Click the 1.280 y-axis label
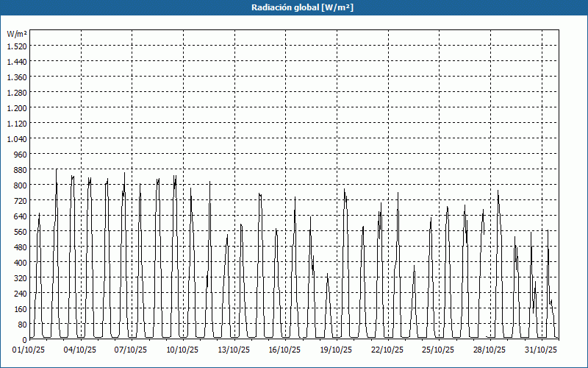Viewport: 588px width, 368px height. click(17, 93)
